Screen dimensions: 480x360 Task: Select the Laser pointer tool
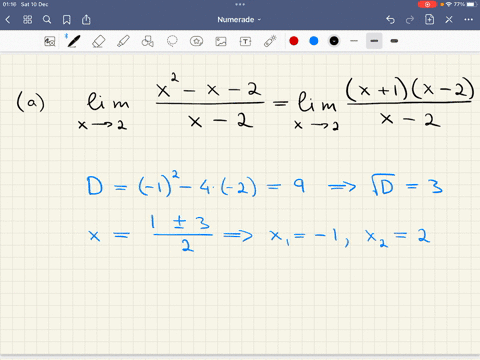(x=270, y=41)
